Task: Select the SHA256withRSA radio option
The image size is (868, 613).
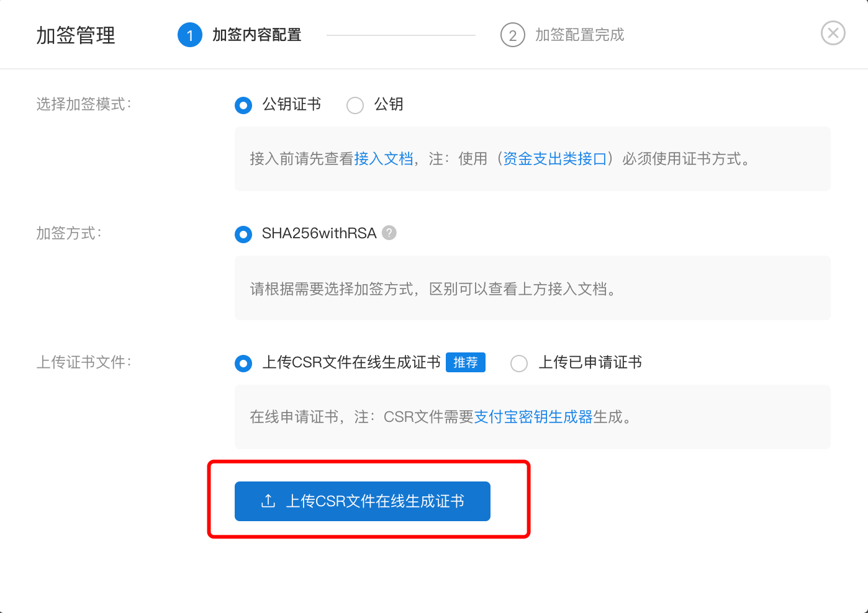Action: [x=243, y=235]
